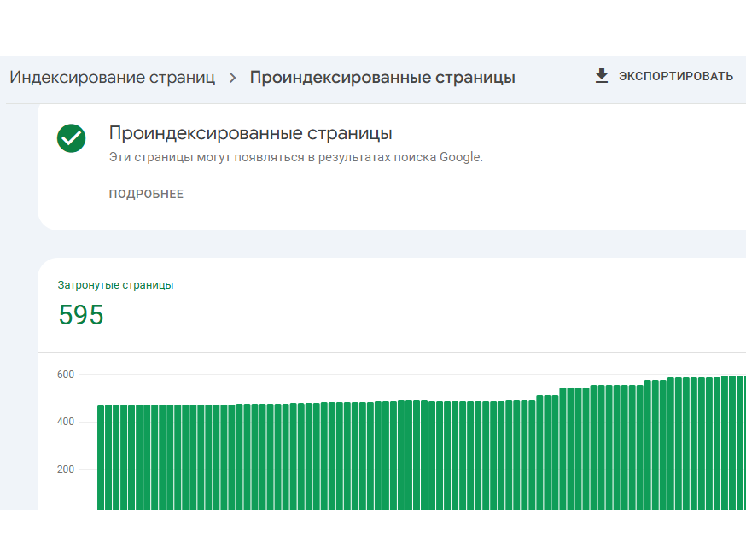Click the Проиндексированные страницы breadcrumb title
The width and height of the screenshot is (746, 560).
click(382, 77)
